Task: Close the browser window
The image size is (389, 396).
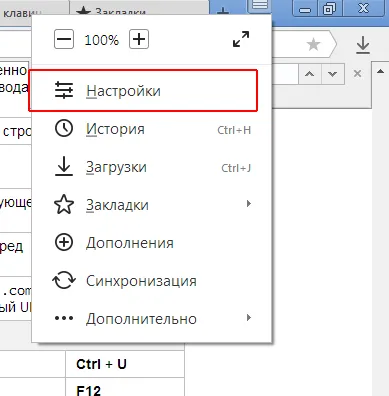Action: point(363,8)
